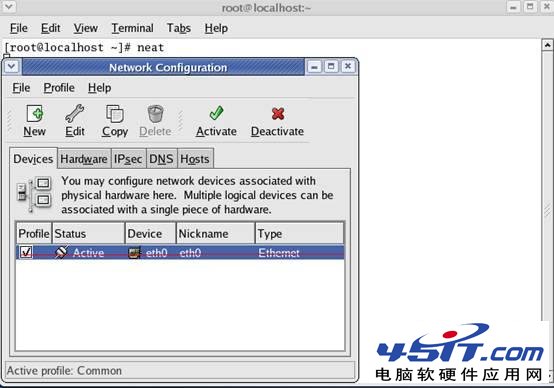Open the terminal's View menu
Viewport: 554px width, 388px height.
[86, 28]
